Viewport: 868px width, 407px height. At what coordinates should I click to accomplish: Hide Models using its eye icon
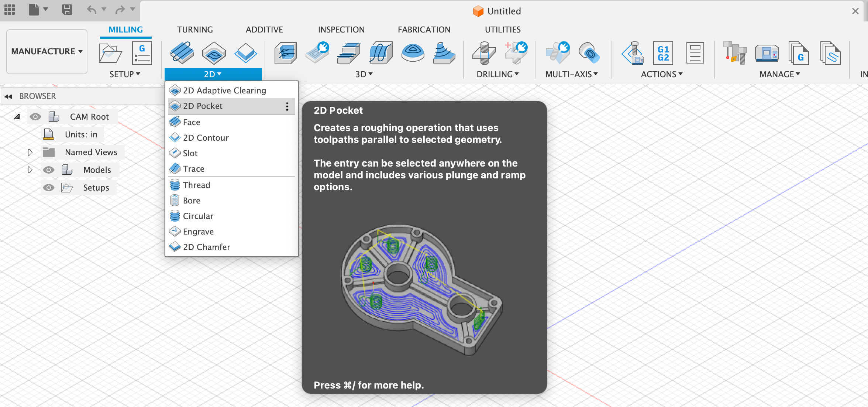point(49,170)
